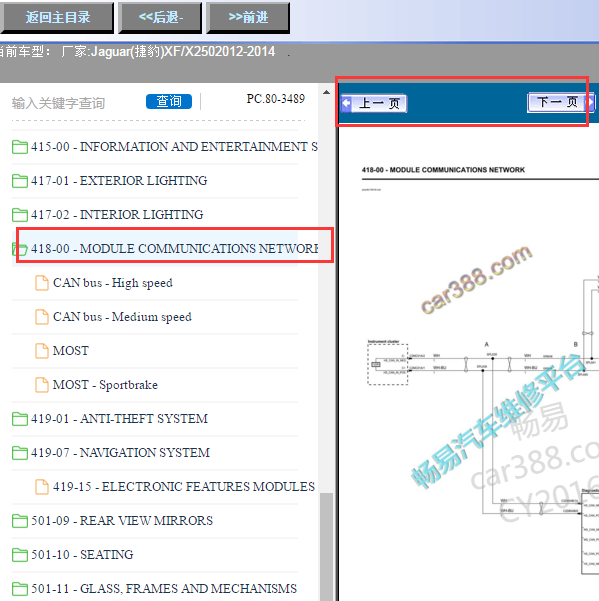This screenshot has width=599, height=601.
Task: Click folder icon of 501-09 Rear View Mirrors
Action: (x=20, y=521)
